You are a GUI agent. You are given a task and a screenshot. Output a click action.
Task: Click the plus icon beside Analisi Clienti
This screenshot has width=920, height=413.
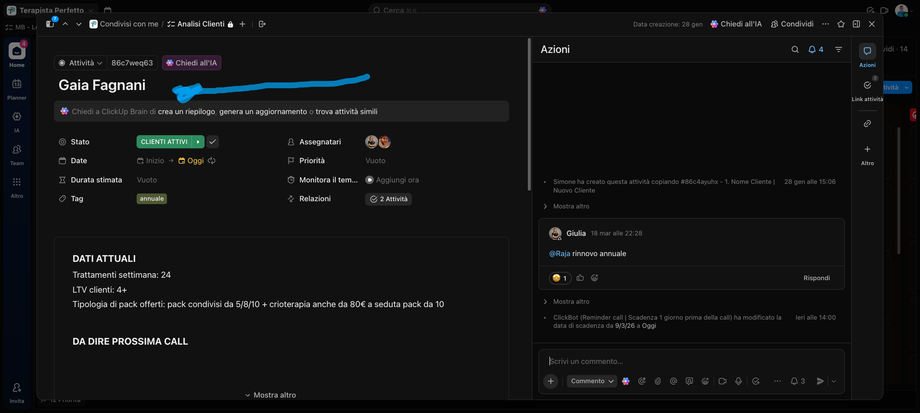(242, 24)
